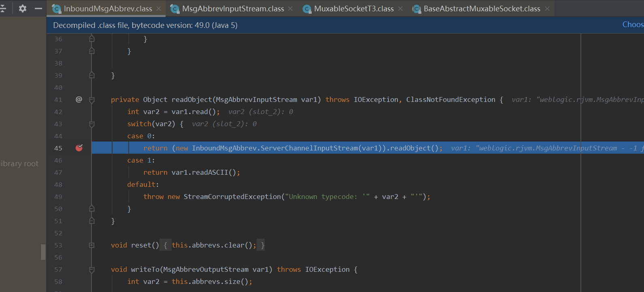Collapse the switch block fold on line 43
This screenshot has width=644, height=292.
pos(92,124)
